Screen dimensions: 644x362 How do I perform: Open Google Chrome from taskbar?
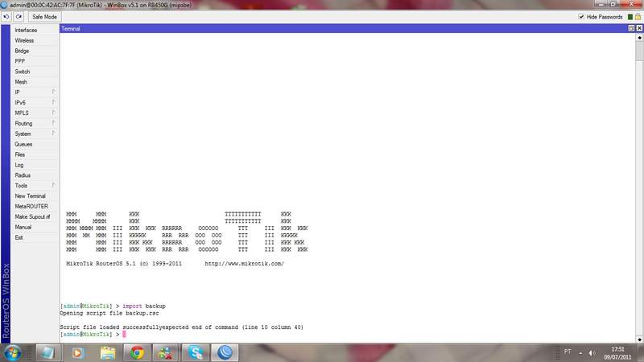click(137, 353)
